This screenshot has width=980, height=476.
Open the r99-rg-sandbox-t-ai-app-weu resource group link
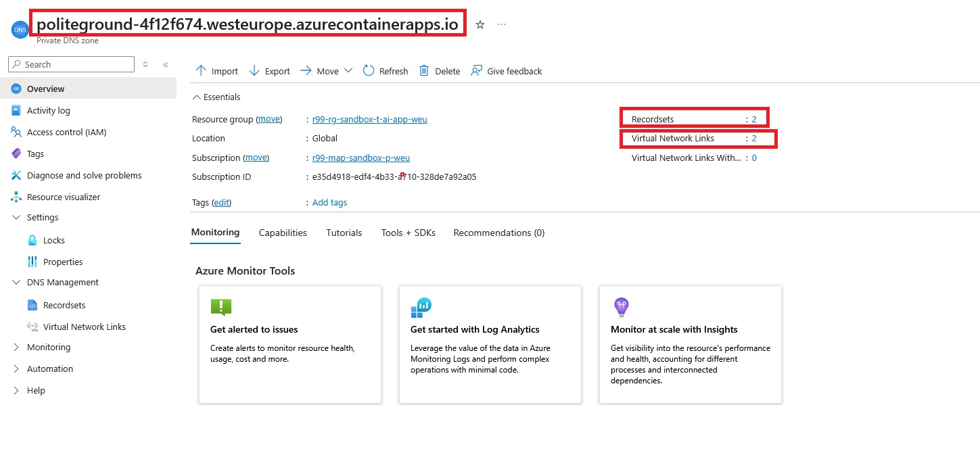click(x=369, y=120)
